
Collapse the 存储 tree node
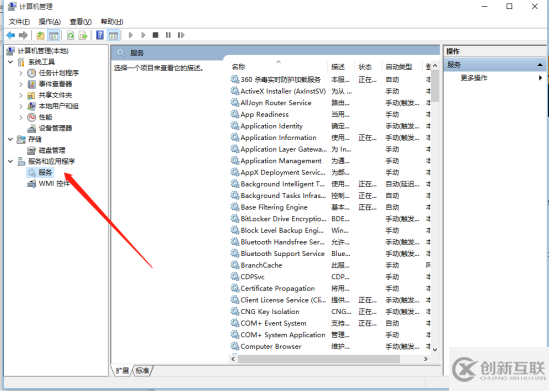11,139
